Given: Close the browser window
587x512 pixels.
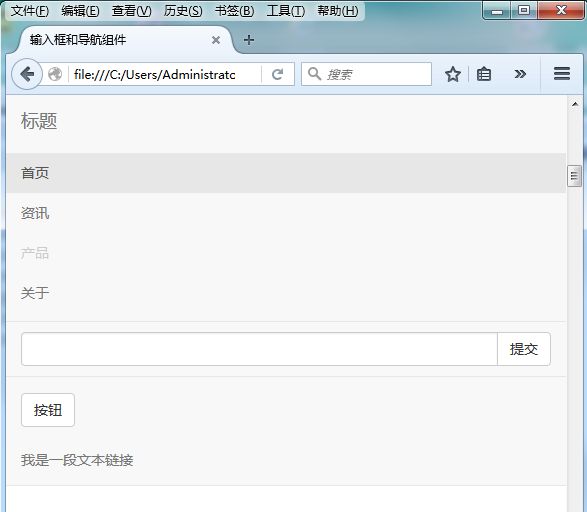Looking at the screenshot, I should click(561, 10).
